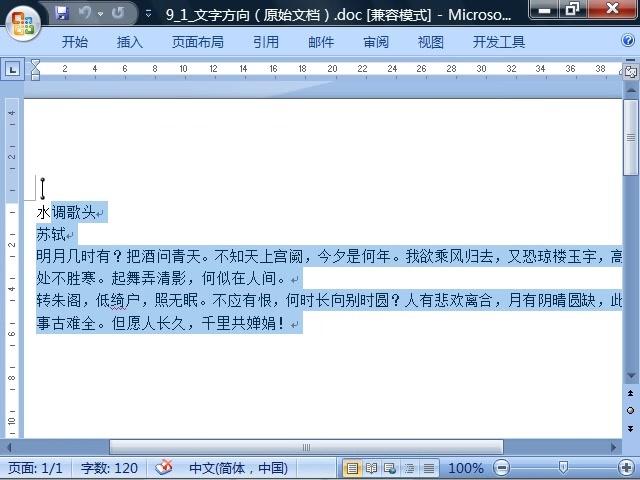Switch to Draft view
Image resolution: width=640 pixels, height=480 pixels.
[428, 468]
